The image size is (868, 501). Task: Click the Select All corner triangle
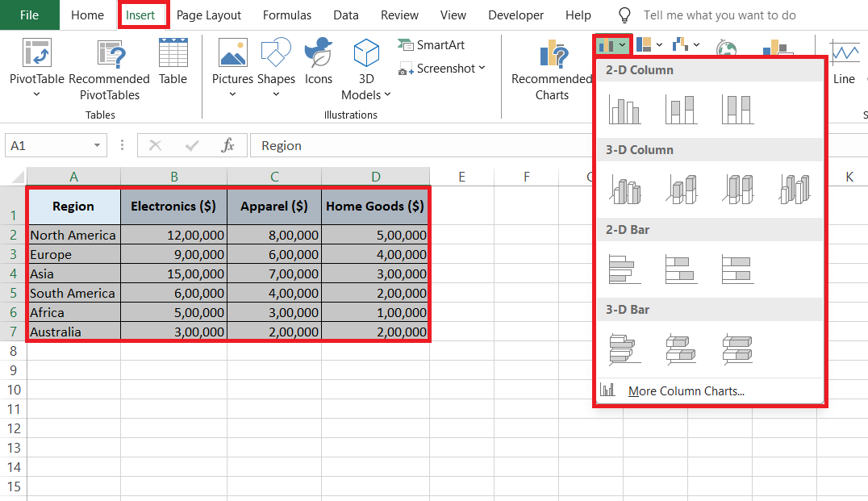(19, 177)
